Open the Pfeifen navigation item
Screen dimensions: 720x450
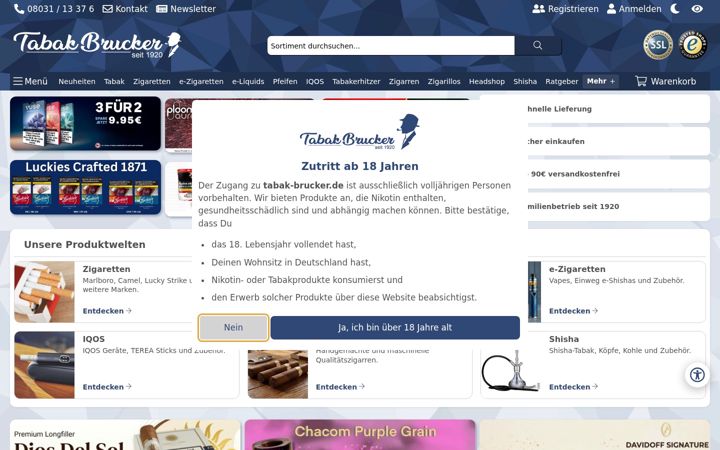(x=285, y=81)
